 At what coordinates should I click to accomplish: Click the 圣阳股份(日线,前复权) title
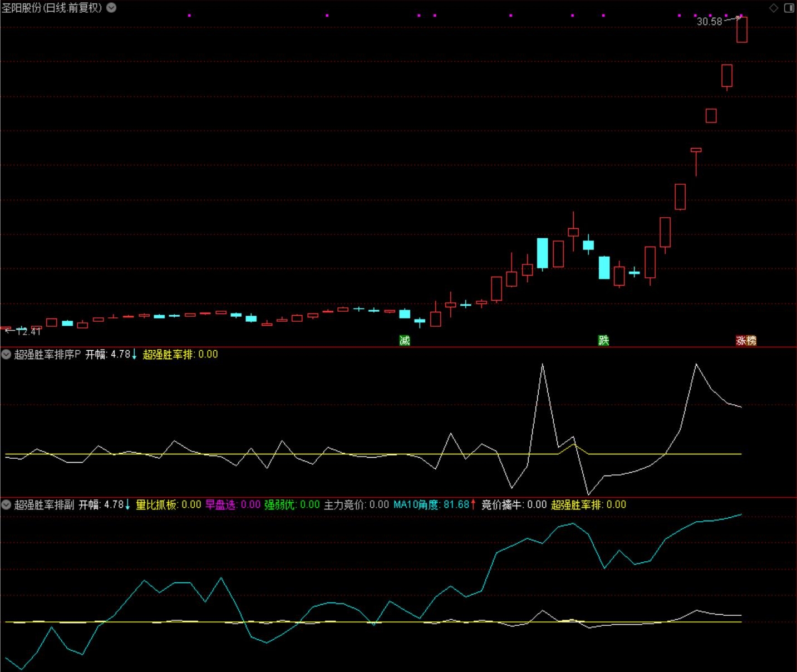(x=52, y=8)
